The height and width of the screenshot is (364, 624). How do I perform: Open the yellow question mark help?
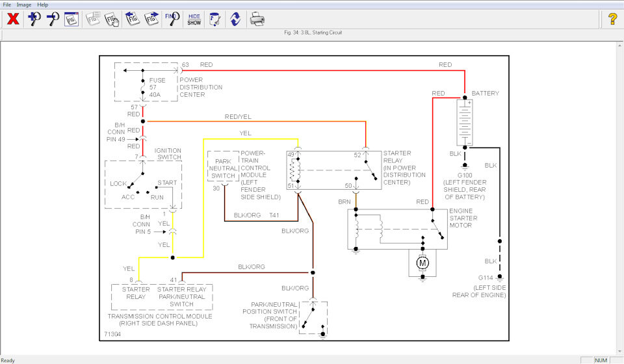tap(612, 19)
